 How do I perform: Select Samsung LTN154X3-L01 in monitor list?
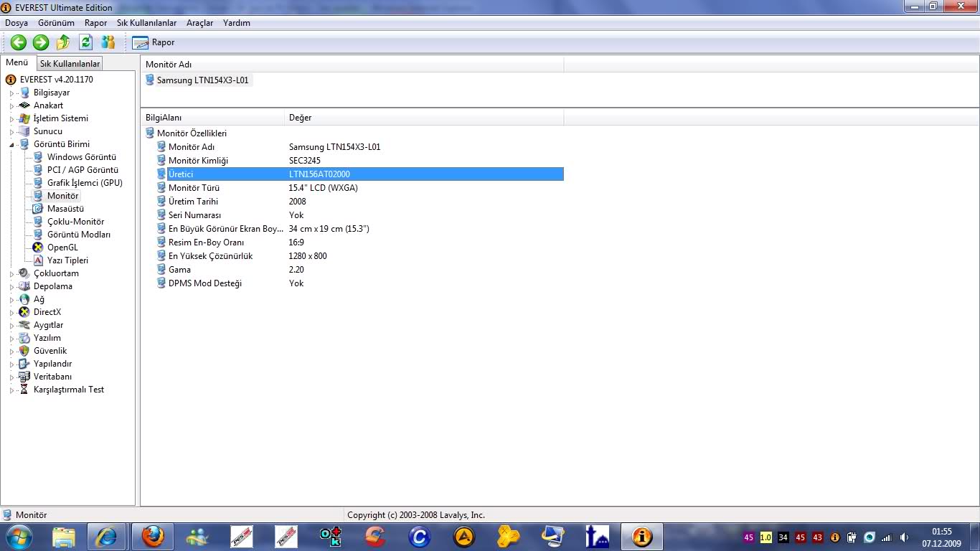pos(202,80)
